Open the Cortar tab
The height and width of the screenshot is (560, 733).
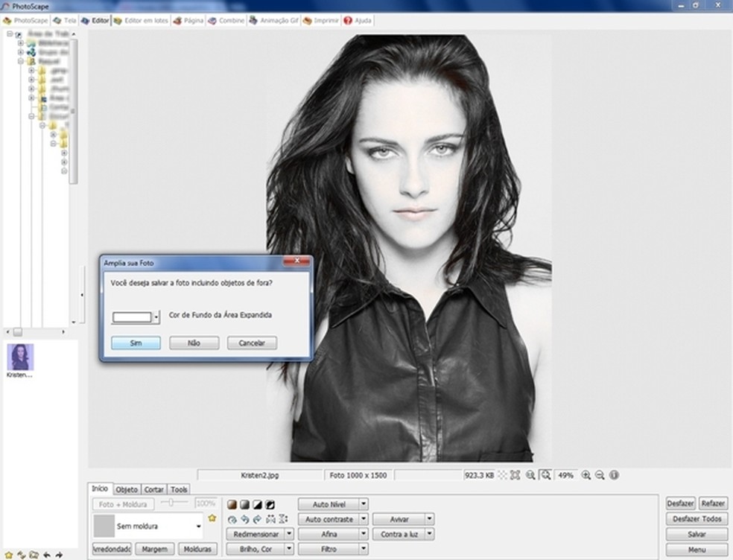(x=154, y=489)
